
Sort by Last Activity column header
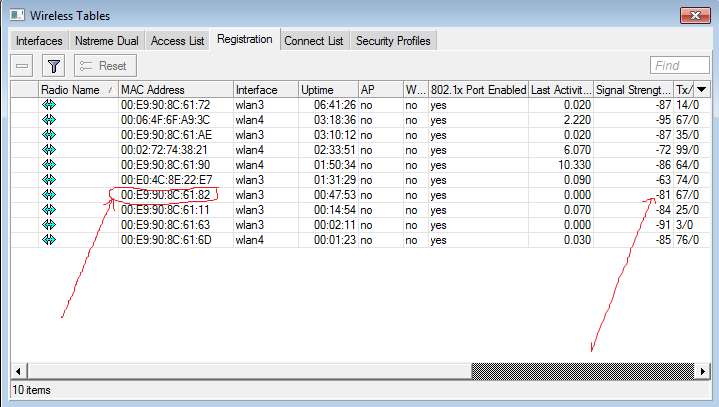pyautogui.click(x=561, y=90)
